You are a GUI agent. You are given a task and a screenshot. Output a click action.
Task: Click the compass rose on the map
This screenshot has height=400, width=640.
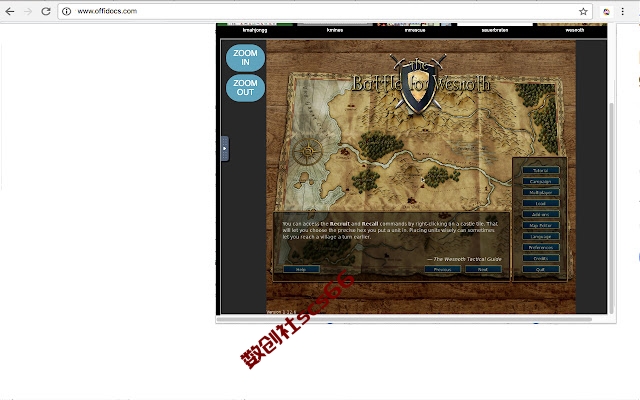[307, 152]
